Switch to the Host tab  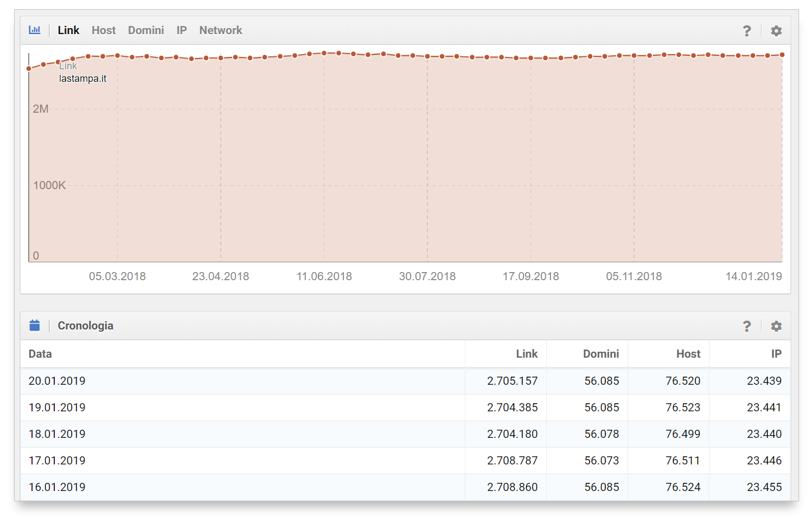(104, 30)
